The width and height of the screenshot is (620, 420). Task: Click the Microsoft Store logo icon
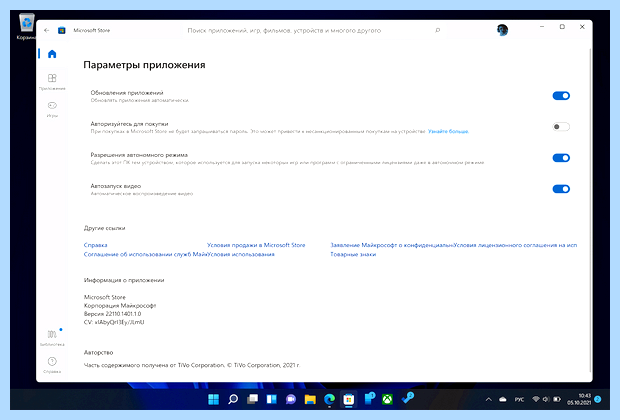62,30
